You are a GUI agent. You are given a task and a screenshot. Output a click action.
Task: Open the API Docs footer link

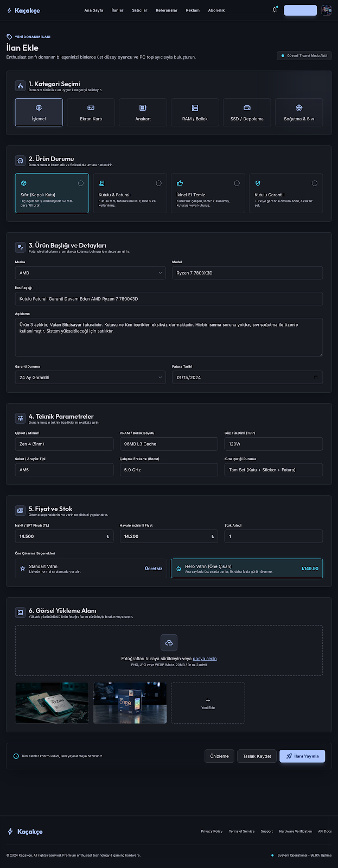tap(325, 832)
